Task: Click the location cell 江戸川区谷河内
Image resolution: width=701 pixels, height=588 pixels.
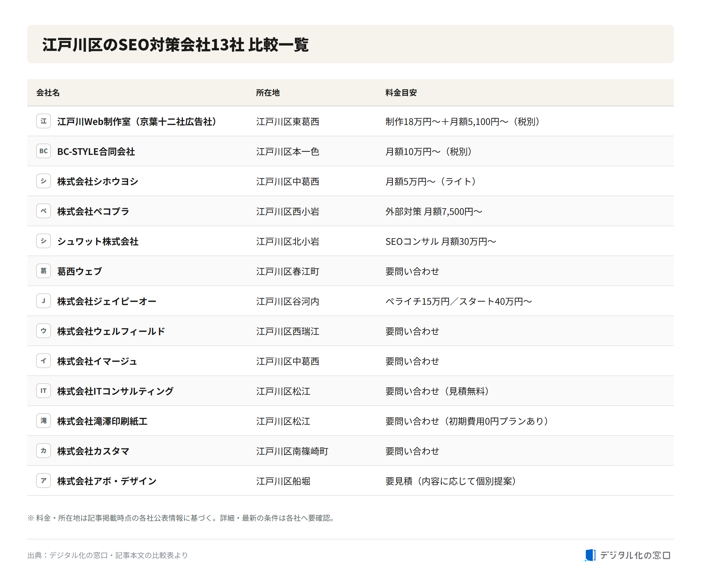Action: (288, 302)
